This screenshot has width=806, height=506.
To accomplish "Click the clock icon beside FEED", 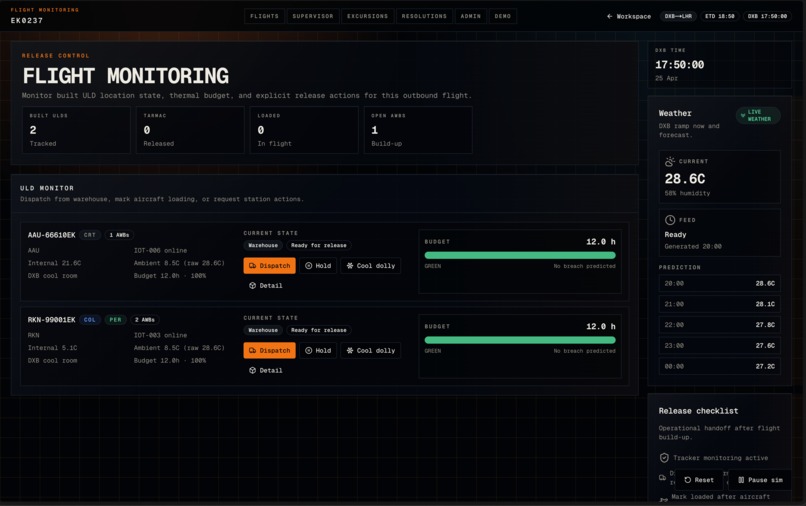I will click(x=670, y=220).
